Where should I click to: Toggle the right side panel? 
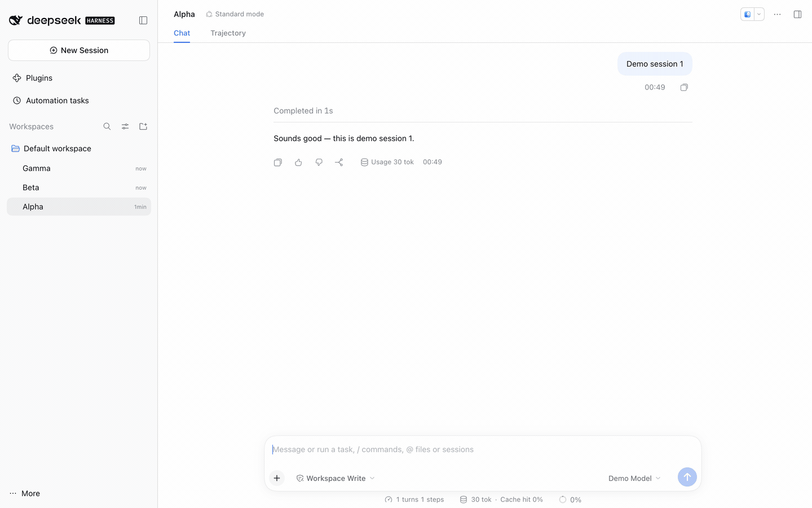click(797, 15)
